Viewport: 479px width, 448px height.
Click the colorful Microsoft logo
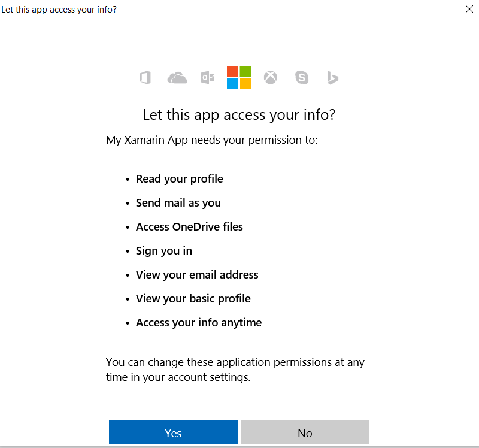click(x=239, y=78)
